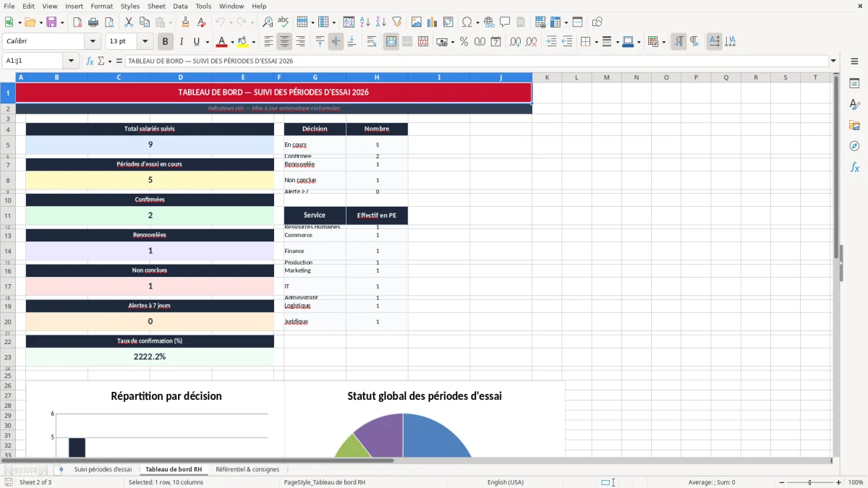
Task: Open the Data menu
Action: 180,6
